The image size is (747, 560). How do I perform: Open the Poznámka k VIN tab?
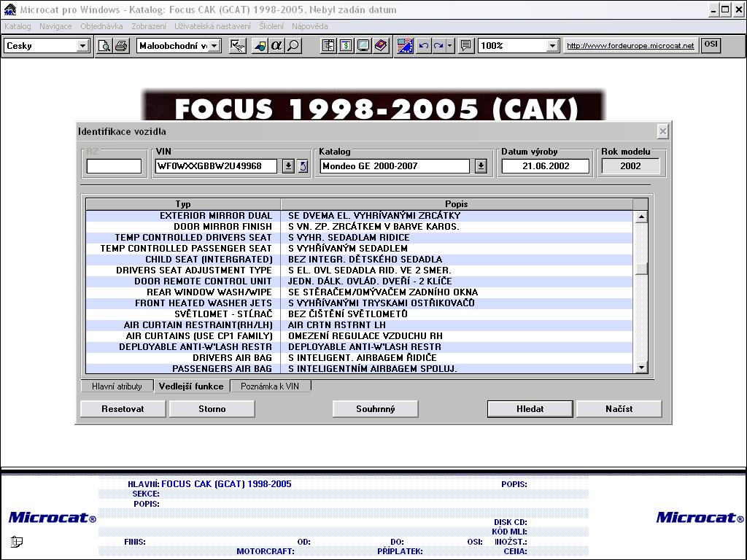(270, 386)
